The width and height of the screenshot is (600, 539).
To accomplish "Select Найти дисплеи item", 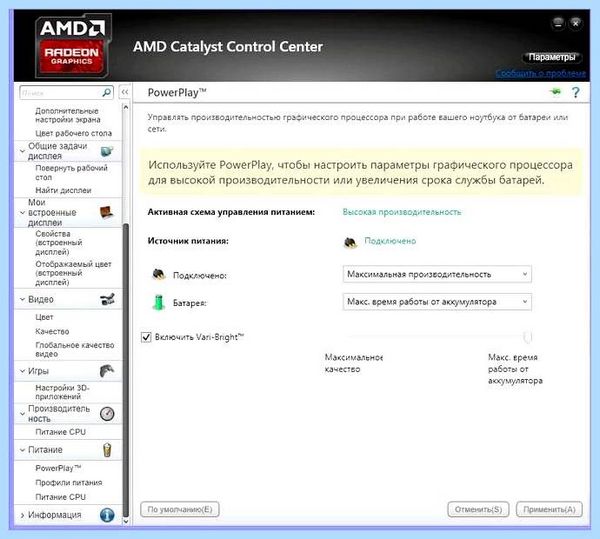I will (63, 190).
